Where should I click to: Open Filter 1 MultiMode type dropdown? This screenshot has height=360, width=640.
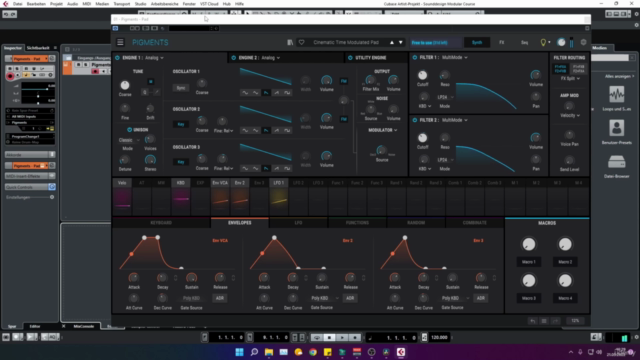click(455, 58)
